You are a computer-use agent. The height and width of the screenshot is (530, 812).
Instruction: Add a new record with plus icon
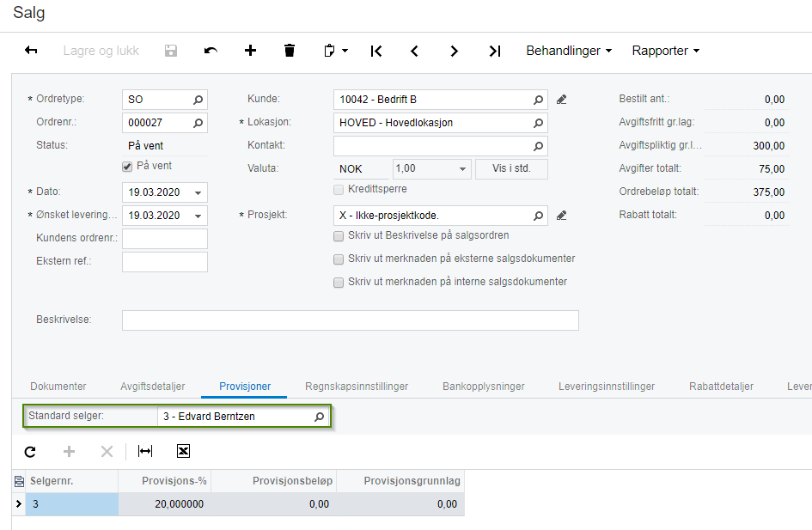250,51
